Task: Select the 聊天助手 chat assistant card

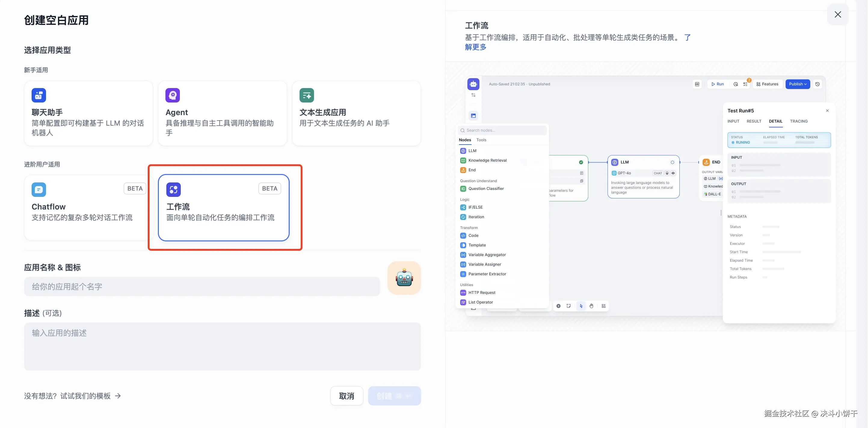Action: tap(88, 113)
